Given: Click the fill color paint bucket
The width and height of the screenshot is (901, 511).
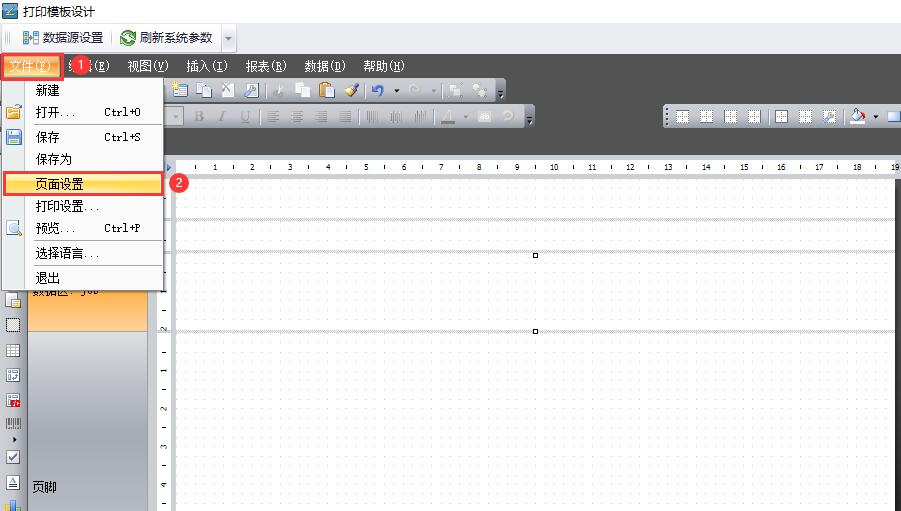Looking at the screenshot, I should click(x=857, y=117).
